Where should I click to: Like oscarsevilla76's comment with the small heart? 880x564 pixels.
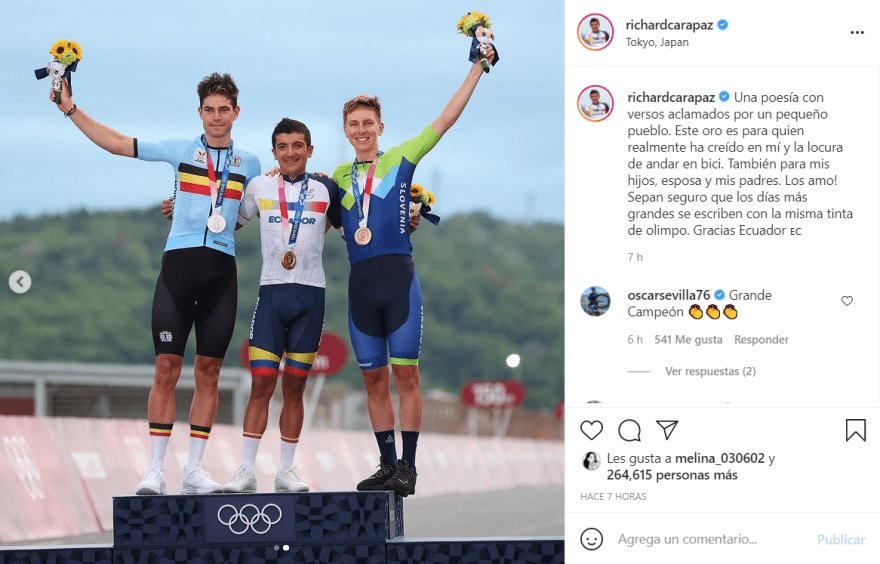tap(847, 301)
